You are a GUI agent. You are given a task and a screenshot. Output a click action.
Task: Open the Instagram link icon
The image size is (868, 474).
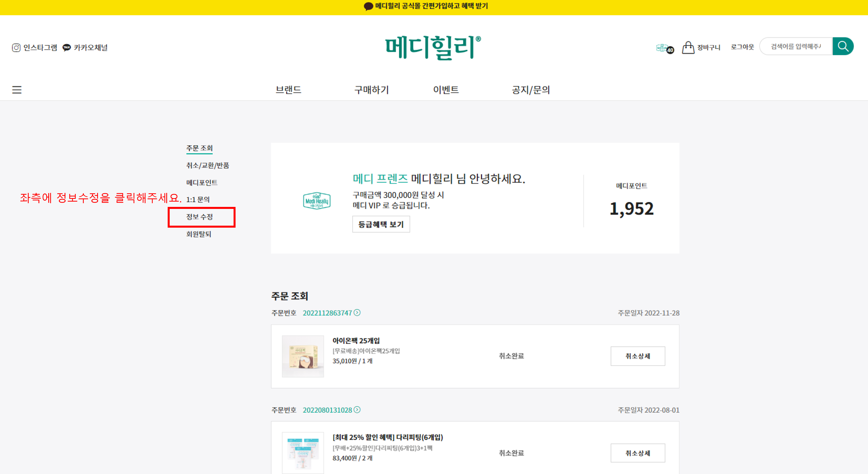coord(16,48)
